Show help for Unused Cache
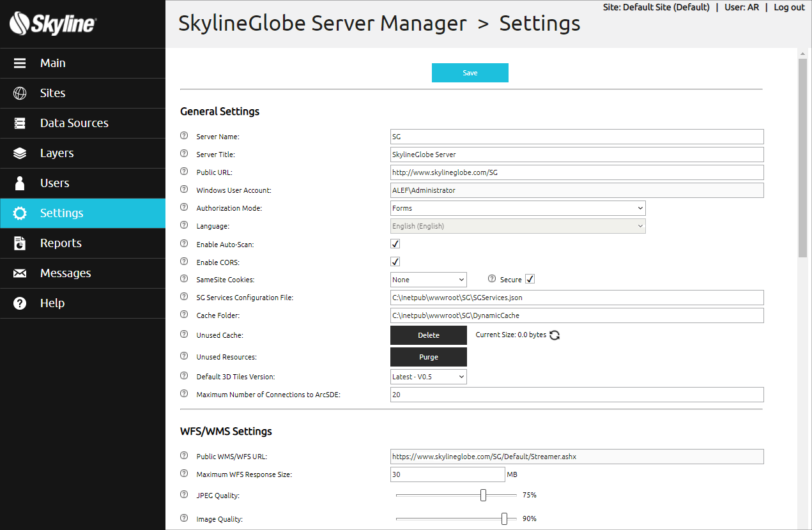 184,334
